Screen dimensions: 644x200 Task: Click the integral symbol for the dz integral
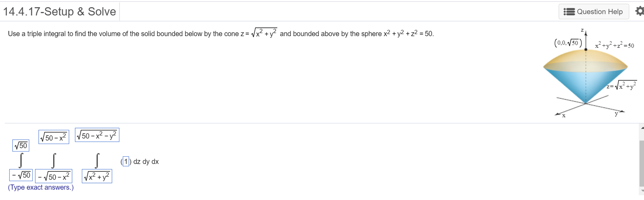pos(98,161)
